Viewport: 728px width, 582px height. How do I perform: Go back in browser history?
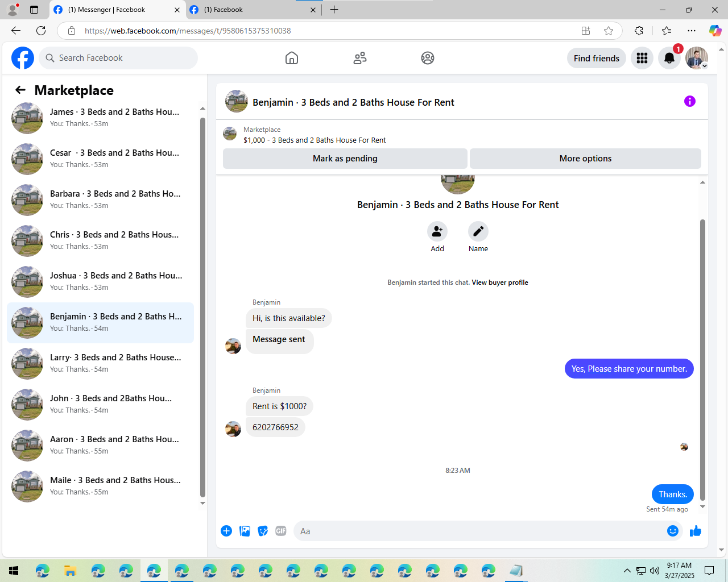[x=16, y=31]
